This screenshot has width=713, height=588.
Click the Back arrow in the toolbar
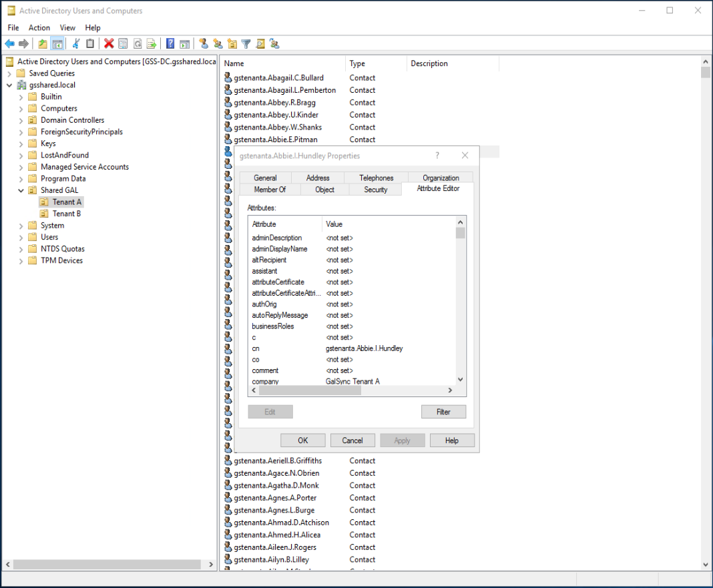click(x=9, y=44)
